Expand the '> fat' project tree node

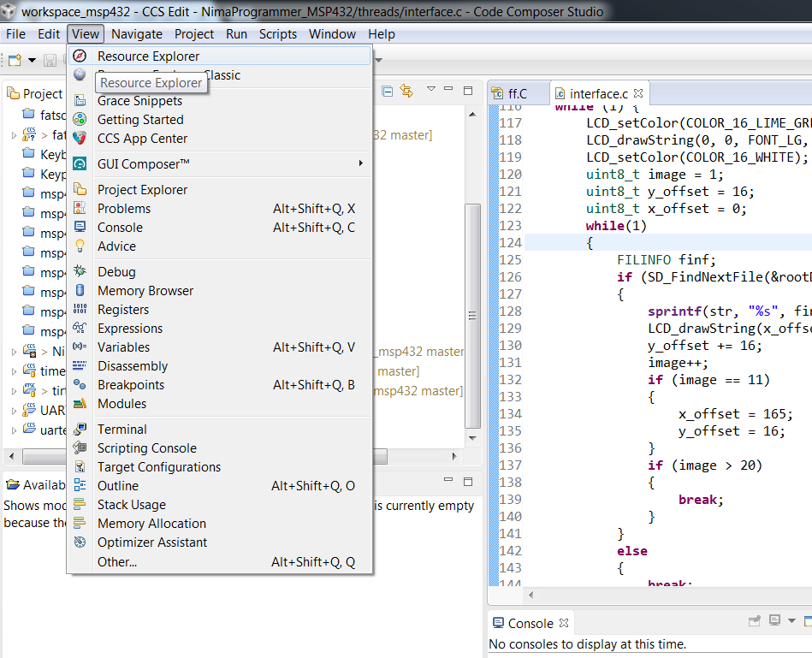click(14, 136)
